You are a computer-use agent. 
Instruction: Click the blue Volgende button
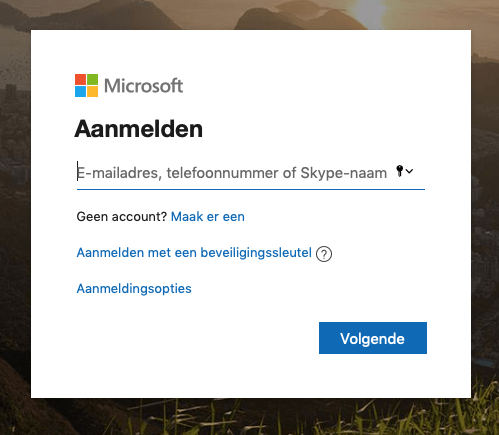pos(373,338)
